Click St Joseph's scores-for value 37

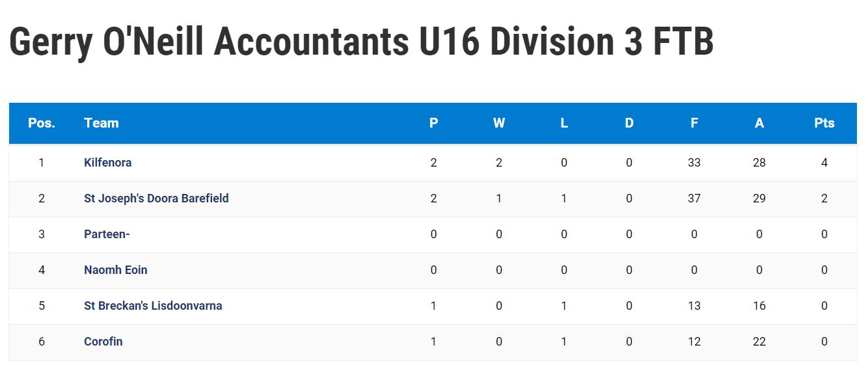694,198
